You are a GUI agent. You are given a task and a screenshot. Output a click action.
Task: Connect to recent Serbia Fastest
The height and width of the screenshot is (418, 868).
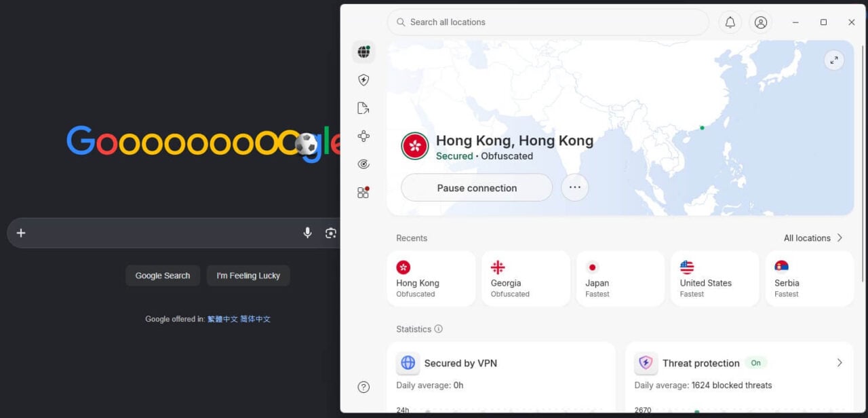pos(810,279)
